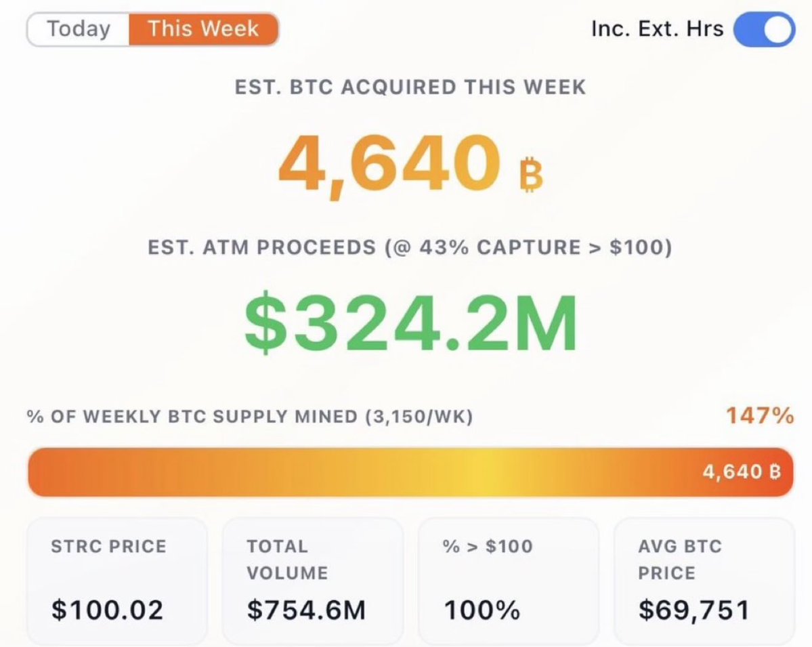The image size is (812, 647).
Task: Click the Est. ATM Proceeds label
Action: 410,247
